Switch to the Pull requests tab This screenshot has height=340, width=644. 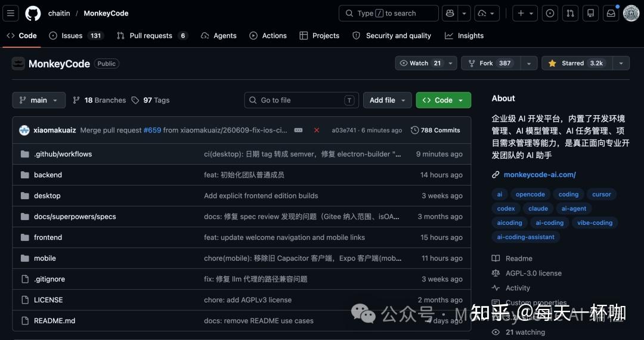[153, 36]
